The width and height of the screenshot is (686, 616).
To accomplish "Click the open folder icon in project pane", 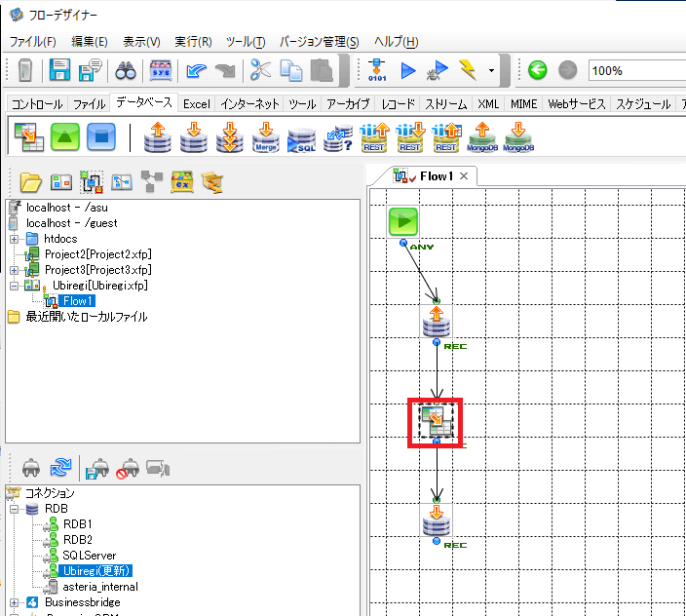I will click(x=30, y=182).
